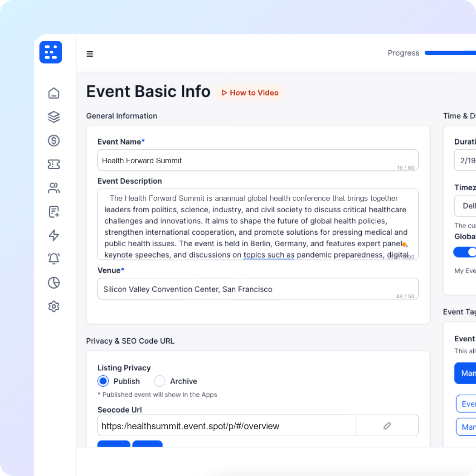
Task: Click the pencil edit Seocode Url icon
Action: (387, 426)
